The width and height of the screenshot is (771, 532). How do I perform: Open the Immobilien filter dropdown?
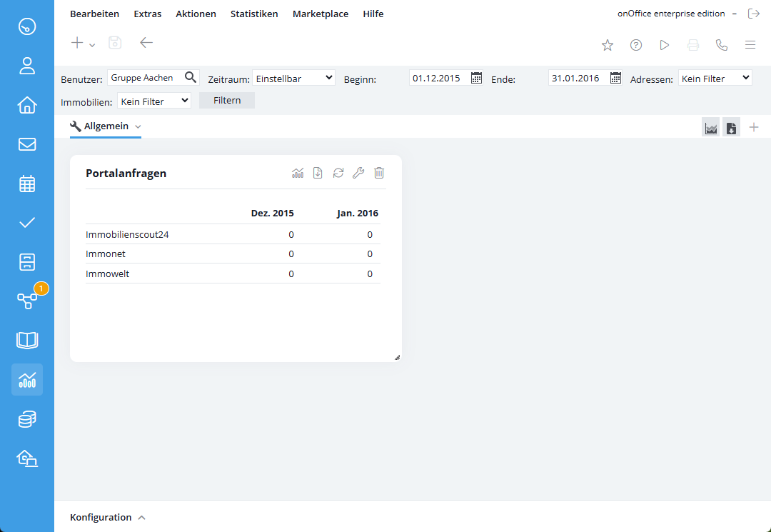coord(153,101)
